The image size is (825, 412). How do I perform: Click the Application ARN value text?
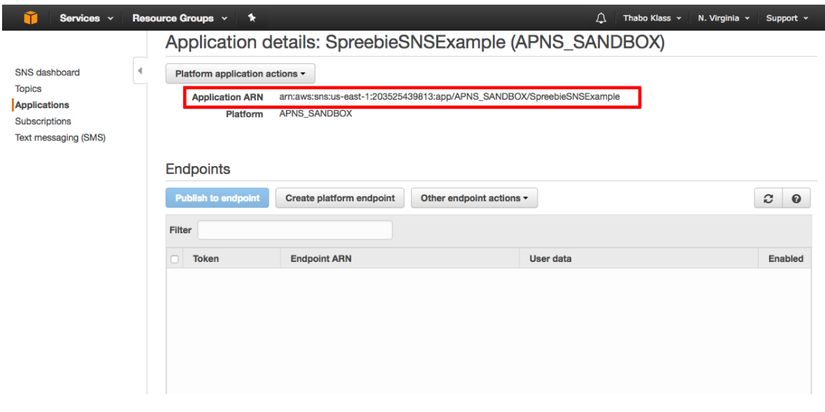point(449,97)
